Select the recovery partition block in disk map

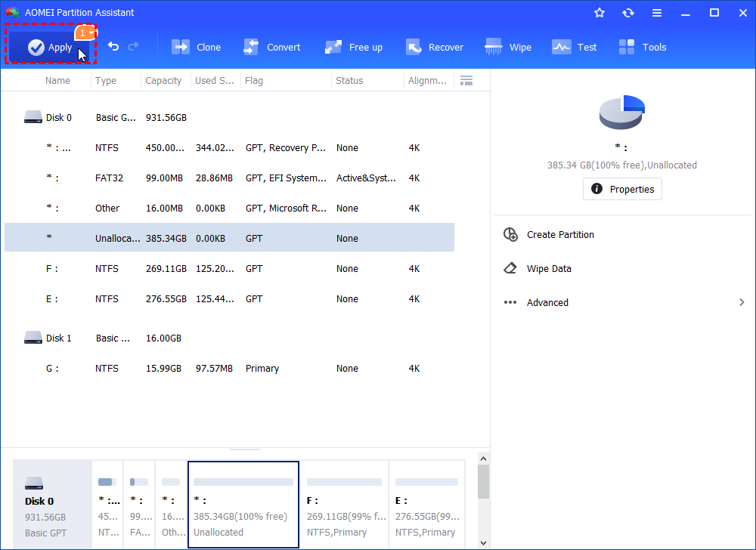pos(107,505)
